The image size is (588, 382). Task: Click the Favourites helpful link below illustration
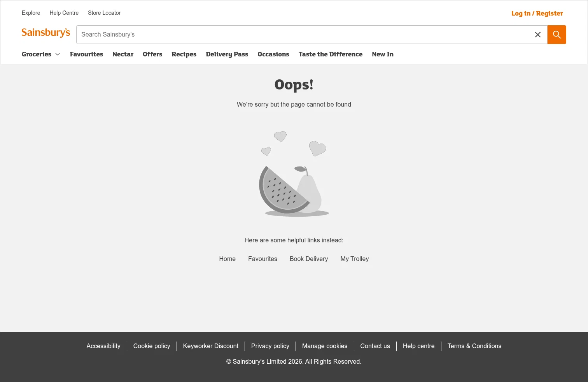click(263, 259)
